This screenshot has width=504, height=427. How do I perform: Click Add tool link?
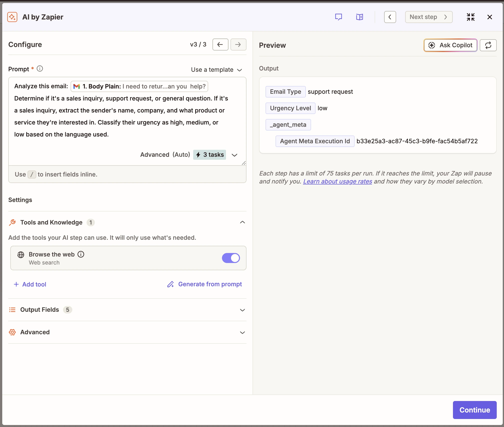pos(30,284)
